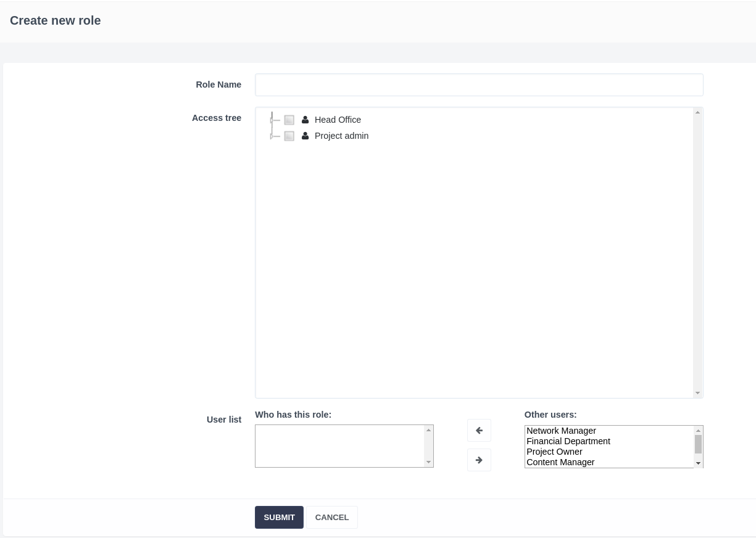756x538 pixels.
Task: Click the user icon beside Project admin
Action: (x=305, y=136)
